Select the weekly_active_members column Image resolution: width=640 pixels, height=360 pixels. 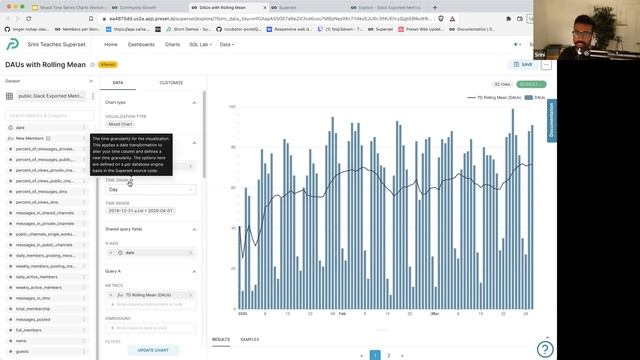pos(47,287)
